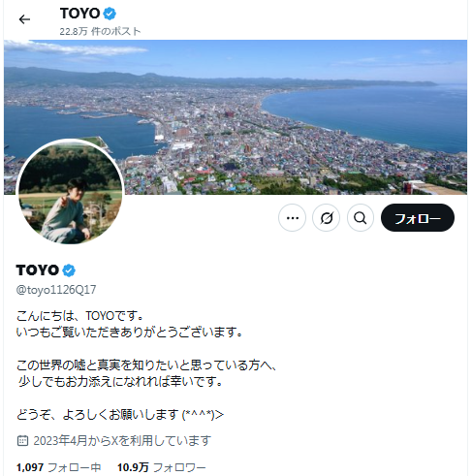Open the 10.9万 フォロワー followers list
This screenshot has height=476, width=472.
click(x=161, y=467)
